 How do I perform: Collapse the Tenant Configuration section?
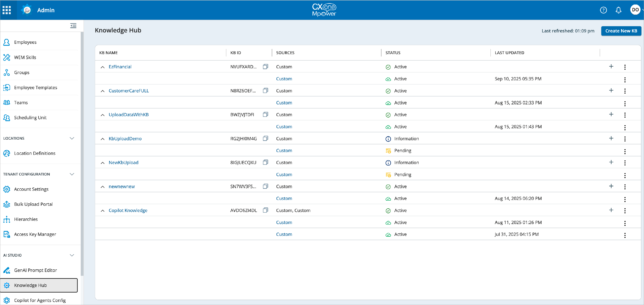pos(72,174)
